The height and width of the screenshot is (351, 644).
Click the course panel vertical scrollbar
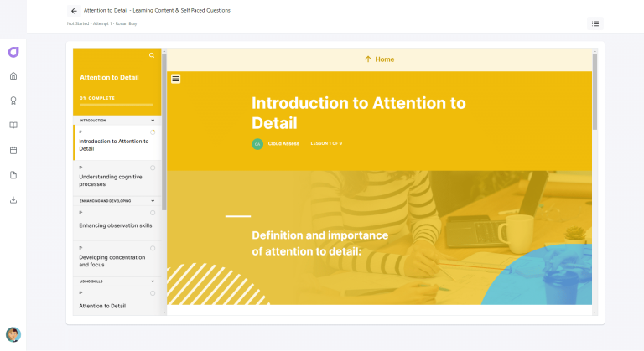pos(164,132)
